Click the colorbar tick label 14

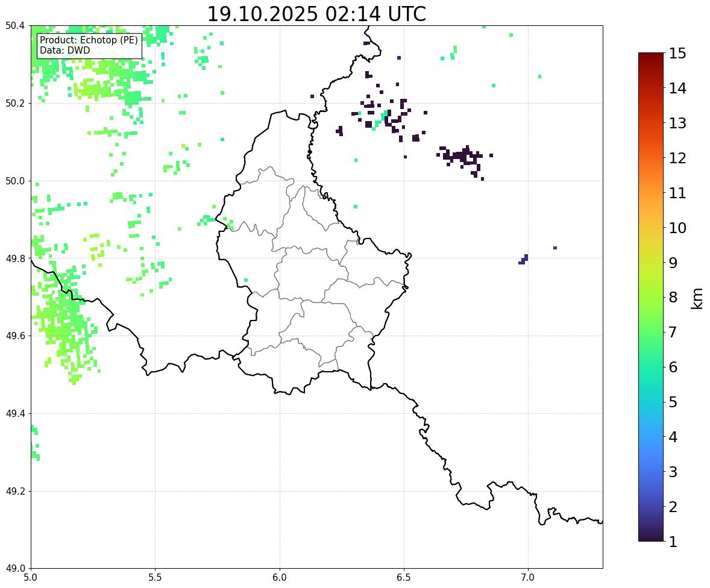pyautogui.click(x=677, y=89)
